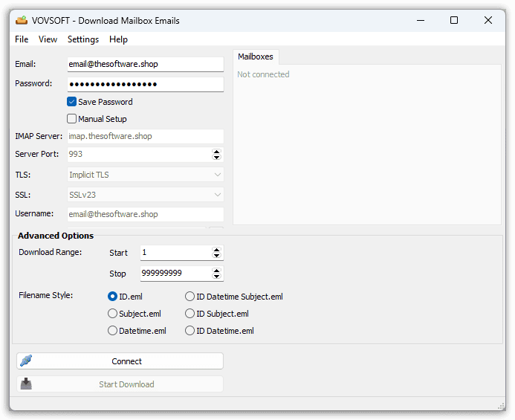Open the View menu

48,39
